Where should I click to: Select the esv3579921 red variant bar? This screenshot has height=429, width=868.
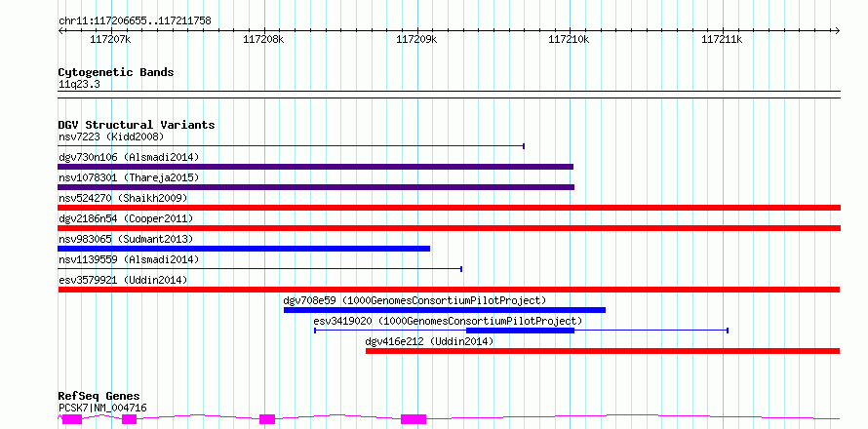pos(449,290)
